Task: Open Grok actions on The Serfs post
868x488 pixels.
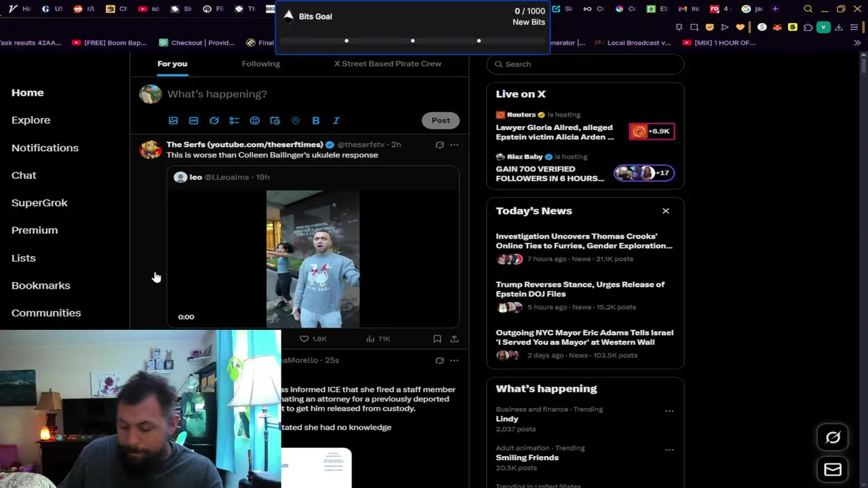Action: click(x=439, y=144)
